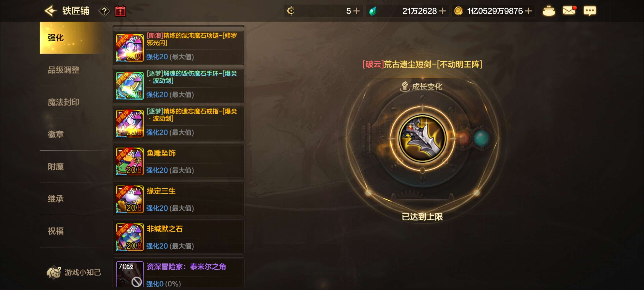Select the 鱼雕坠饰 equipment entry

coord(178,161)
